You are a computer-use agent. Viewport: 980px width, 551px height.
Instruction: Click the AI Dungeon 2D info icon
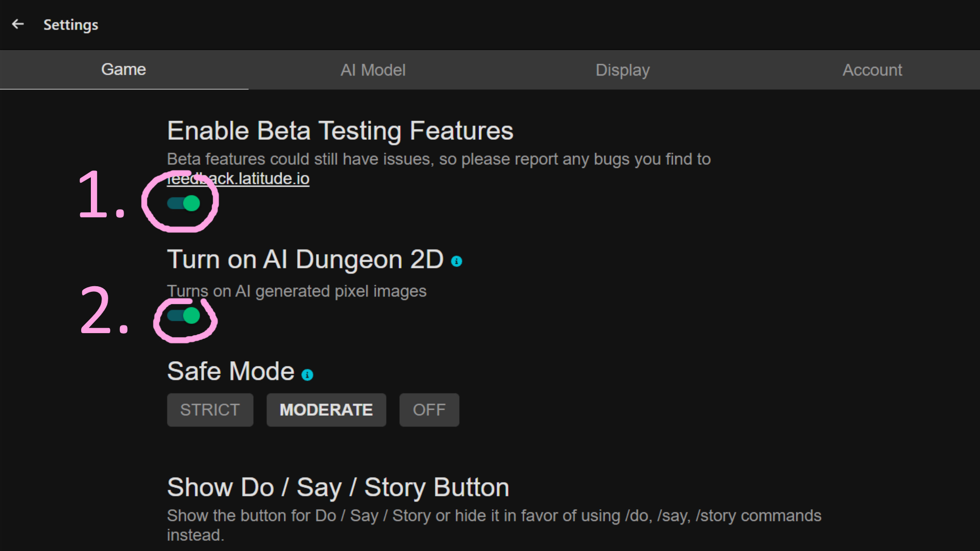tap(457, 261)
